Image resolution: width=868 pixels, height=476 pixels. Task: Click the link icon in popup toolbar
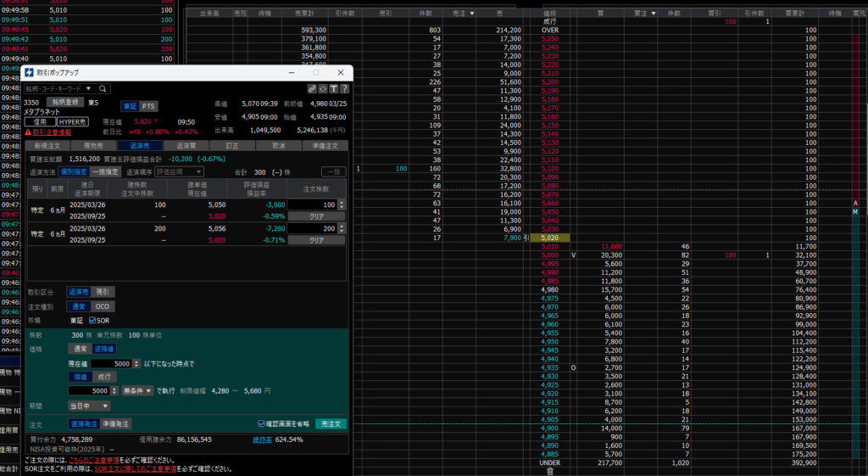312,88
